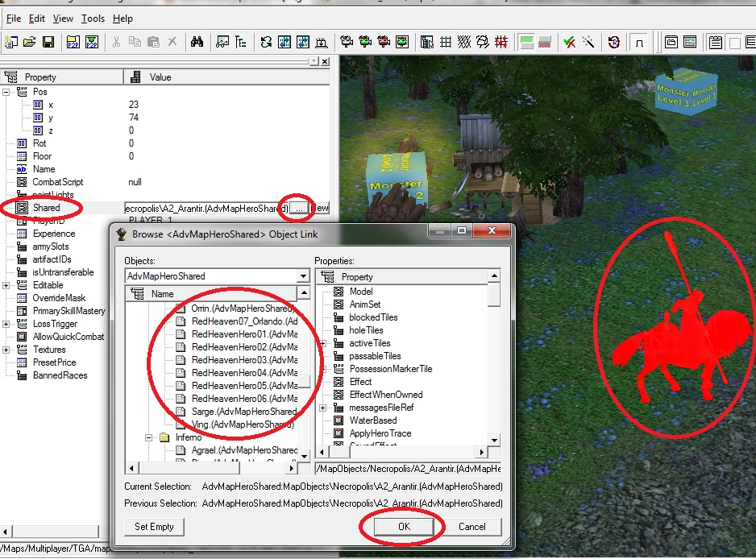Viewport: 756px width, 559px height.
Task: Click the binoculars Find icon
Action: pos(197,43)
